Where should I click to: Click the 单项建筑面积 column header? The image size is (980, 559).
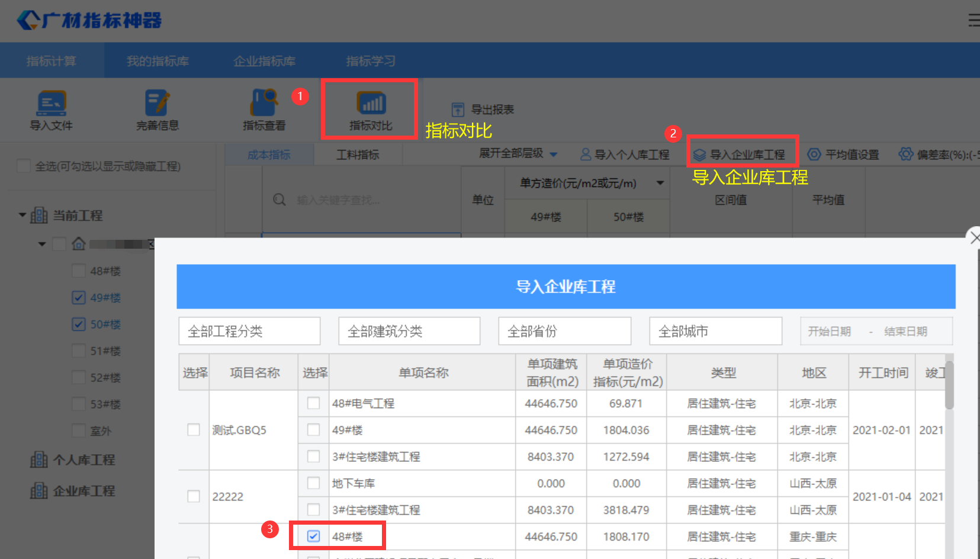(x=552, y=372)
